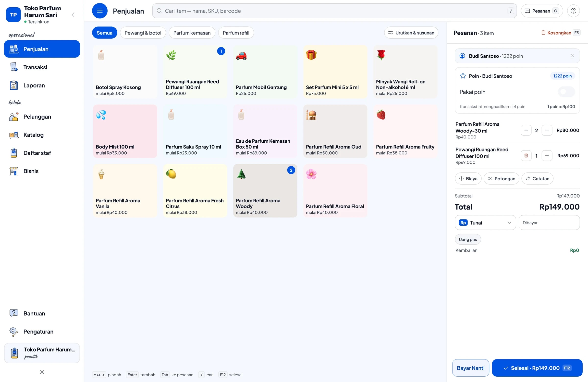Select the Semua category tab
This screenshot has width=588, height=382.
pyautogui.click(x=105, y=33)
